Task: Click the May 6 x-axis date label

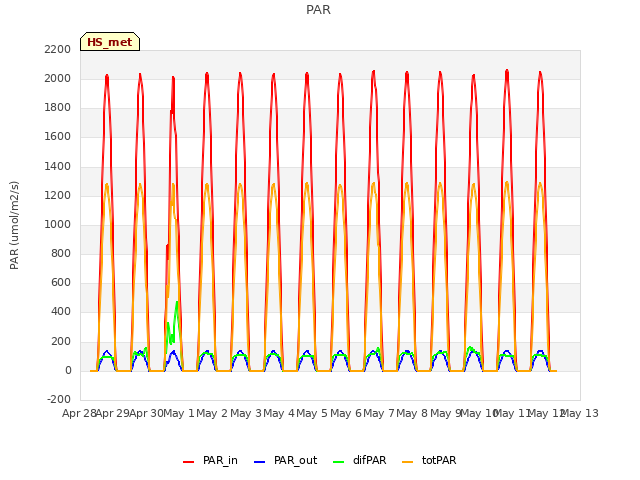Action: (x=346, y=413)
